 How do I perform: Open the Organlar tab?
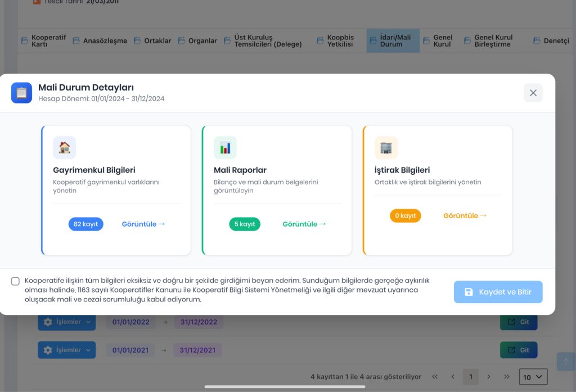[197, 41]
